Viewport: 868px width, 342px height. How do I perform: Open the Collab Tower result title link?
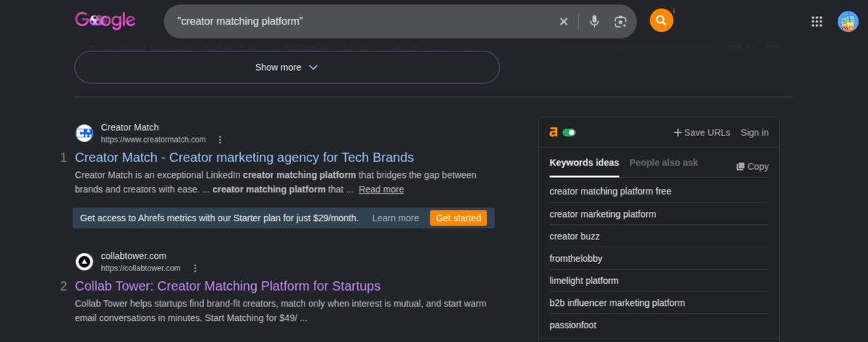click(x=228, y=286)
